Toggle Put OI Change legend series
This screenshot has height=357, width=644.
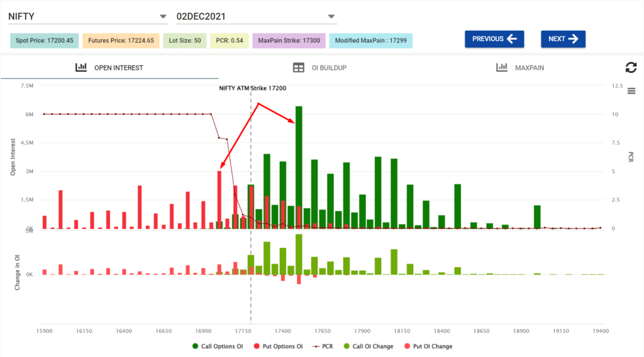click(428, 346)
